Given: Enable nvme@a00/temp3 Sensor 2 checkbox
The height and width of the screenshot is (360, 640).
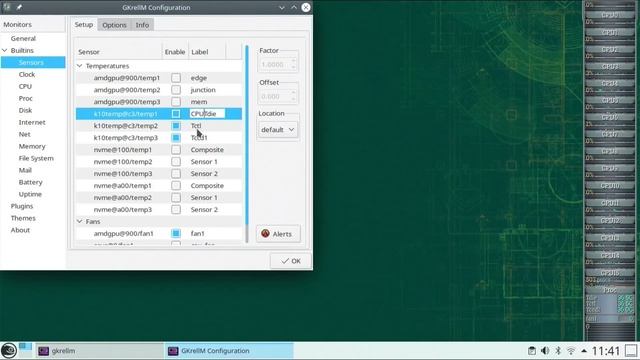Looking at the screenshot, I should click(x=176, y=209).
